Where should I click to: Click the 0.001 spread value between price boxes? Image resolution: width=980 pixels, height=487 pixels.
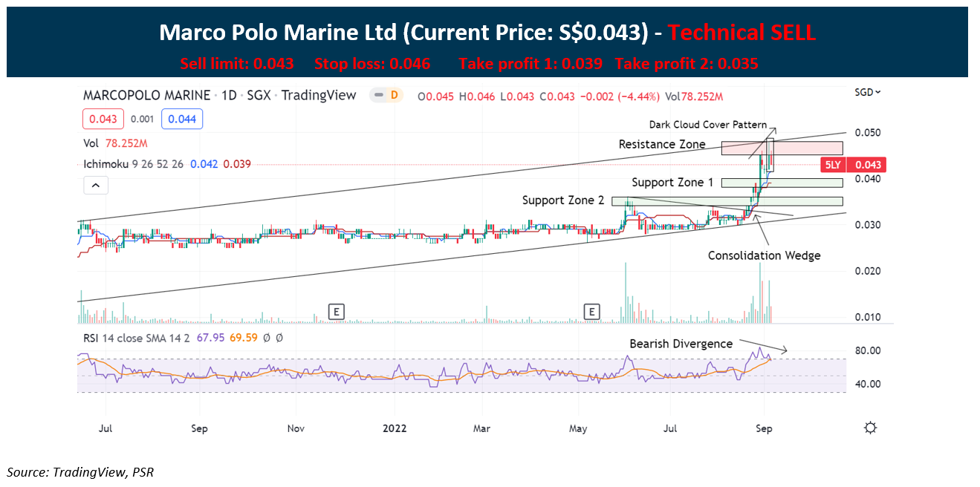pyautogui.click(x=143, y=119)
